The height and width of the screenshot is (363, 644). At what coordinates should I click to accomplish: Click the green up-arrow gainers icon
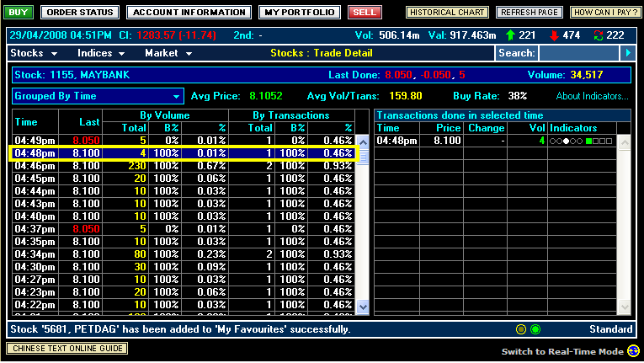512,35
